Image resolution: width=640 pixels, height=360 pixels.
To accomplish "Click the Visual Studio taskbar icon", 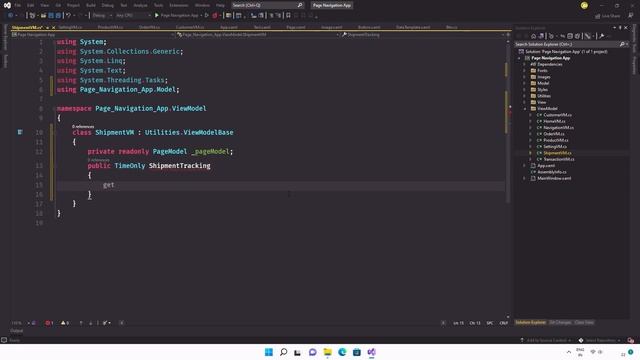I will pos(371,352).
